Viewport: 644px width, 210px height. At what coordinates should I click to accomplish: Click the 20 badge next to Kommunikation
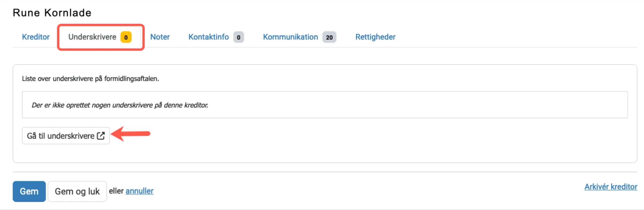point(329,37)
